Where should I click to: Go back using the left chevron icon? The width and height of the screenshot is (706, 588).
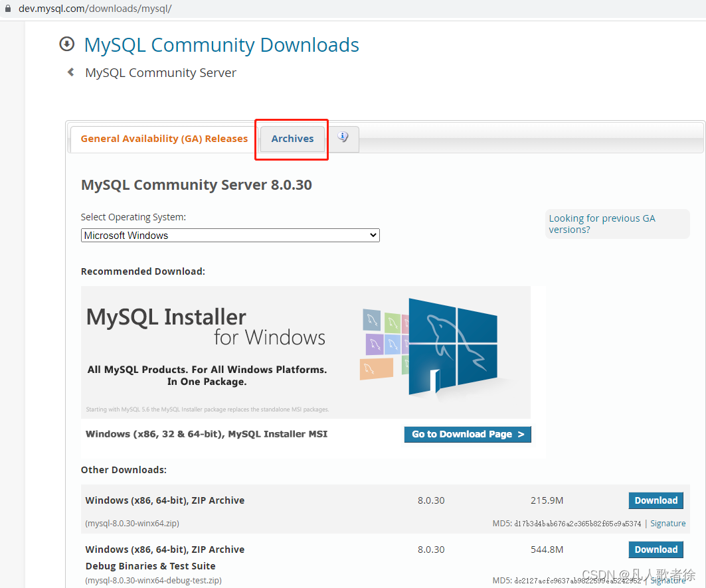click(70, 72)
